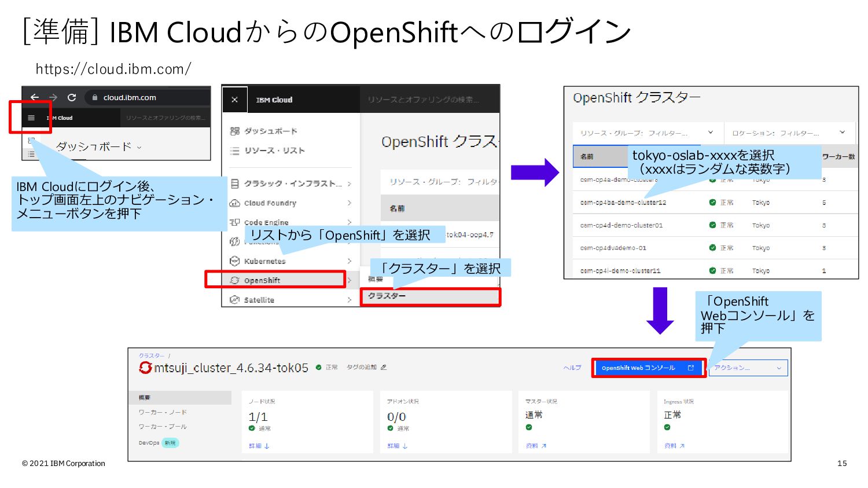Click the Code Engine icon

coord(234,222)
